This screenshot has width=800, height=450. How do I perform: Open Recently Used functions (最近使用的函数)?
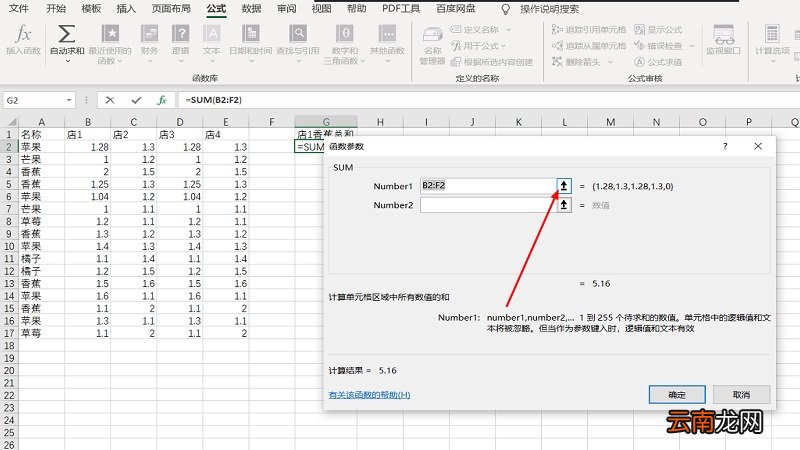(x=110, y=44)
